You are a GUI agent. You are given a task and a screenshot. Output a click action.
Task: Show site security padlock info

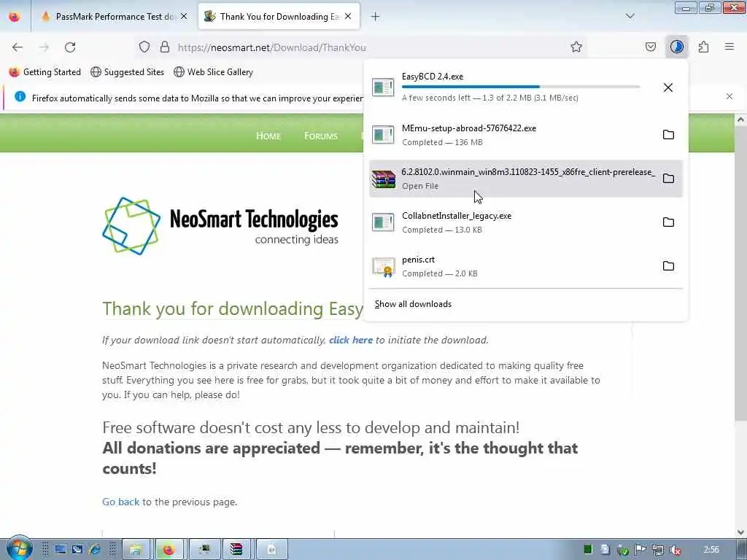pos(165,47)
